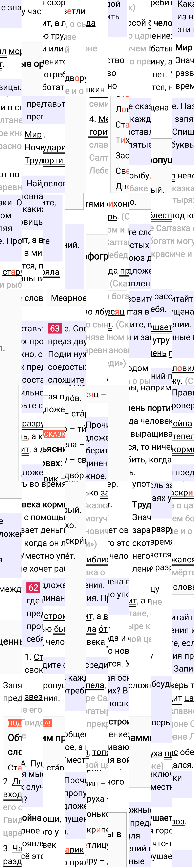Click the red exercise number 62 badge
This screenshot has height=868, width=194.
tap(33, 587)
